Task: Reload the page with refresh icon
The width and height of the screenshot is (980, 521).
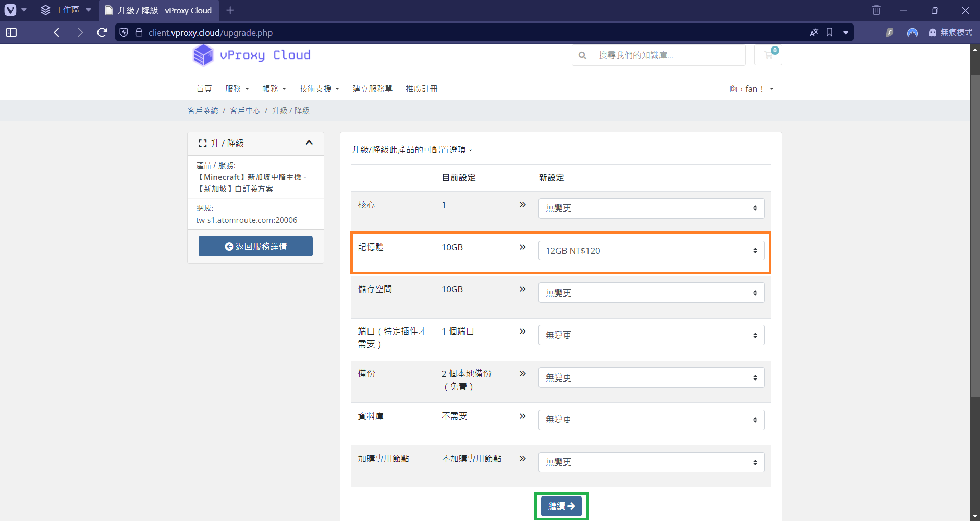Action: pyautogui.click(x=102, y=33)
